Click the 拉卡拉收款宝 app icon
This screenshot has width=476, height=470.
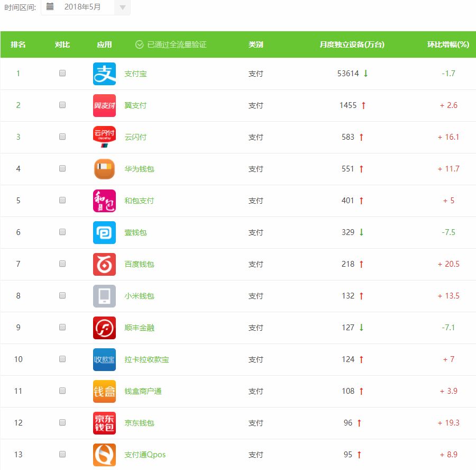[x=104, y=359]
